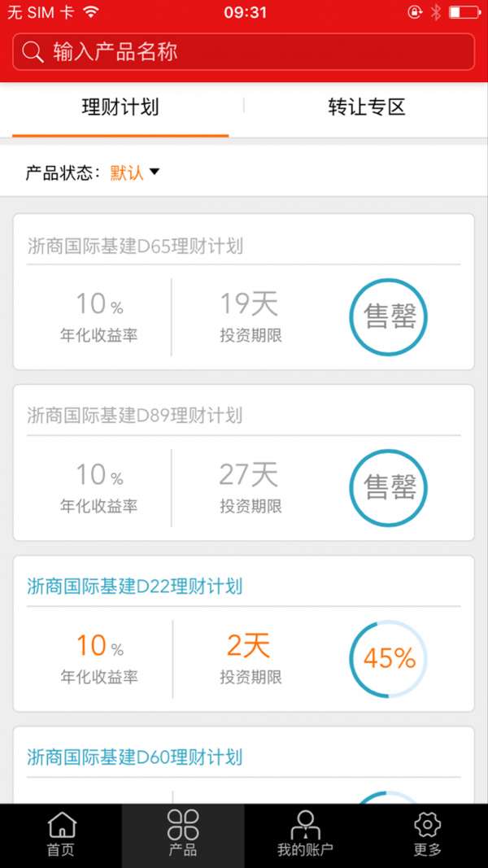Expand the 产品状态 dropdown arrow
Image resolution: width=488 pixels, height=868 pixels.
154,172
